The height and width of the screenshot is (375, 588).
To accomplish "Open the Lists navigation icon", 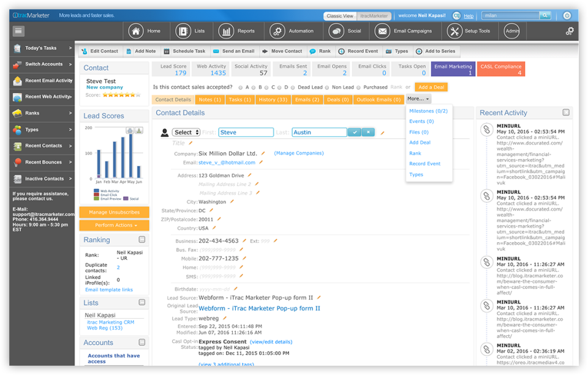I will coord(183,31).
